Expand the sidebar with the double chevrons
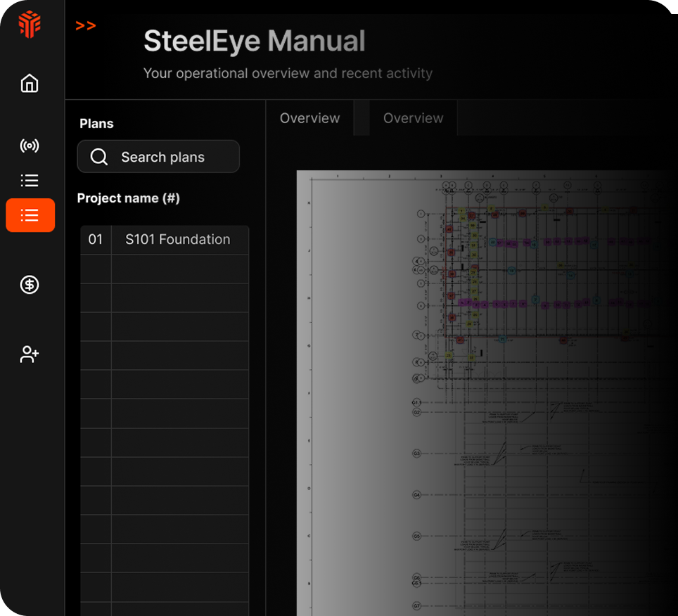Image resolution: width=678 pixels, height=616 pixels. coord(86,25)
